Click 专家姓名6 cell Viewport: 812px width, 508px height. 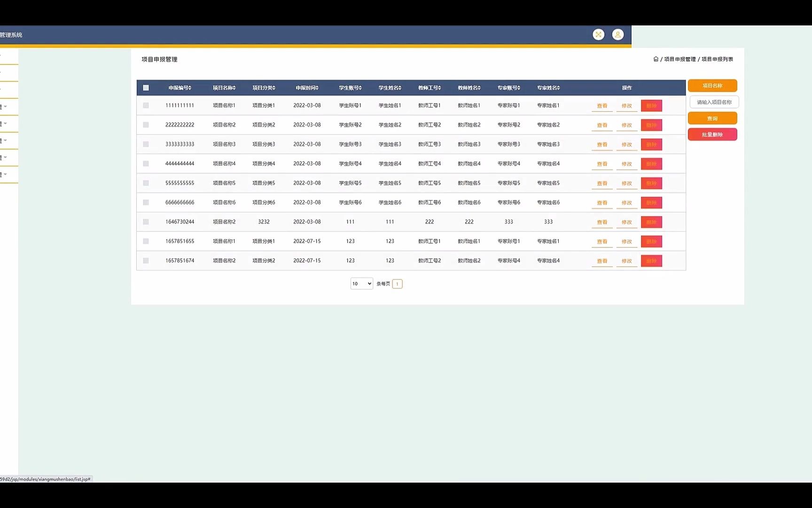[x=548, y=202]
